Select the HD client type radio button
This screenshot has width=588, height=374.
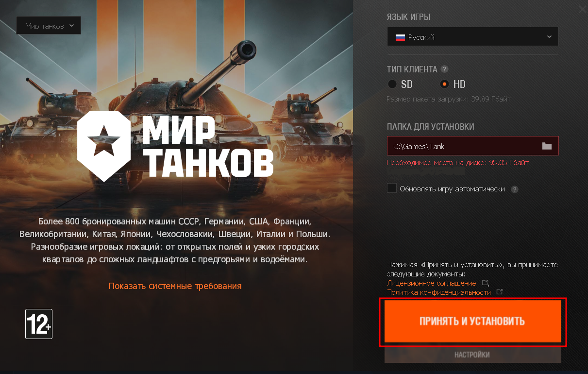444,84
